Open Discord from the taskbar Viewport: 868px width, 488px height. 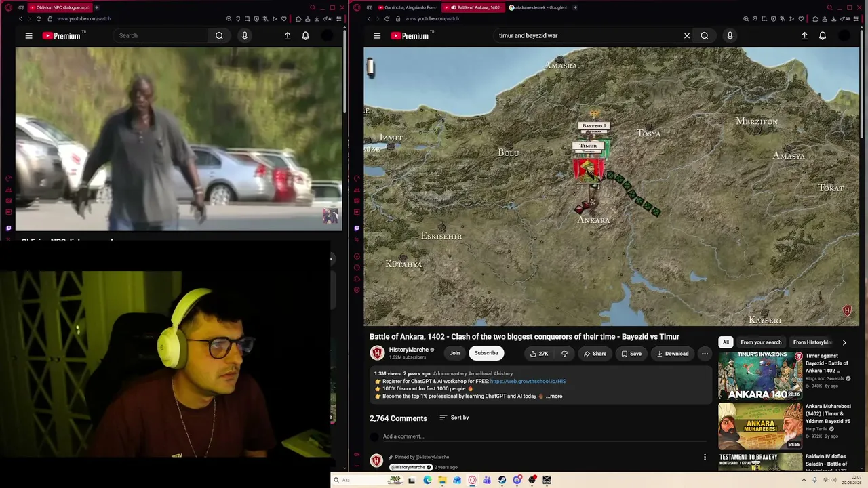click(x=517, y=480)
